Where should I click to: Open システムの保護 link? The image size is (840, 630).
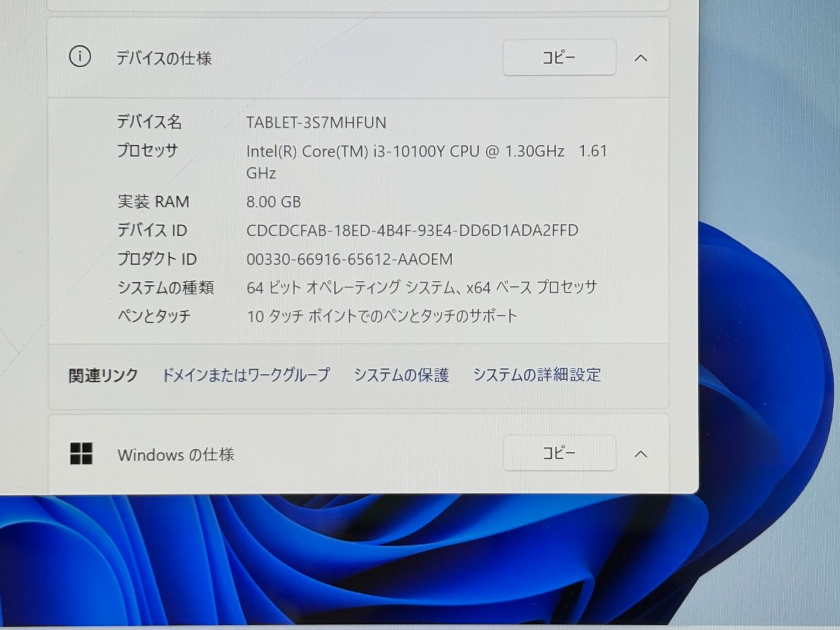[402, 375]
